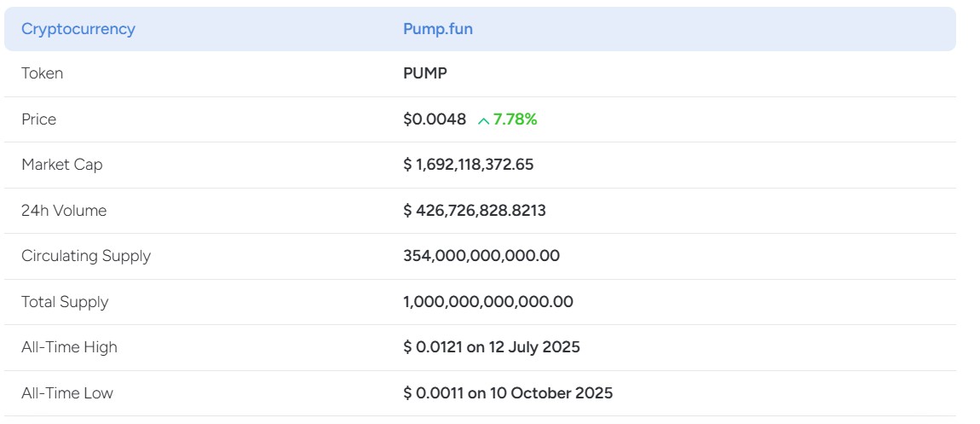Select the Cryptocurrency header label
The height and width of the screenshot is (424, 980).
(78, 29)
